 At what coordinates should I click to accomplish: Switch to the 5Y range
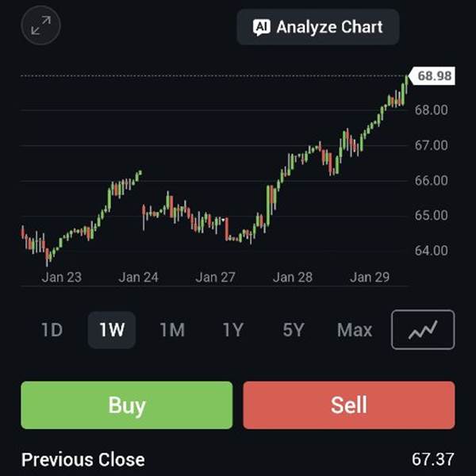tap(294, 330)
